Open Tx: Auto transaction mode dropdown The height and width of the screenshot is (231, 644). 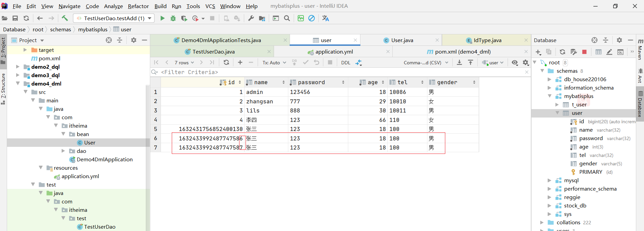point(274,63)
